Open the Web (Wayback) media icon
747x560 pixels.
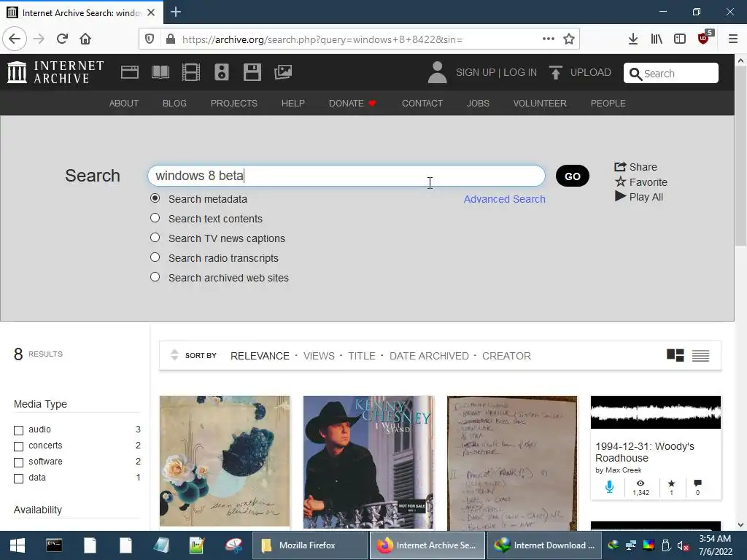[x=130, y=72]
